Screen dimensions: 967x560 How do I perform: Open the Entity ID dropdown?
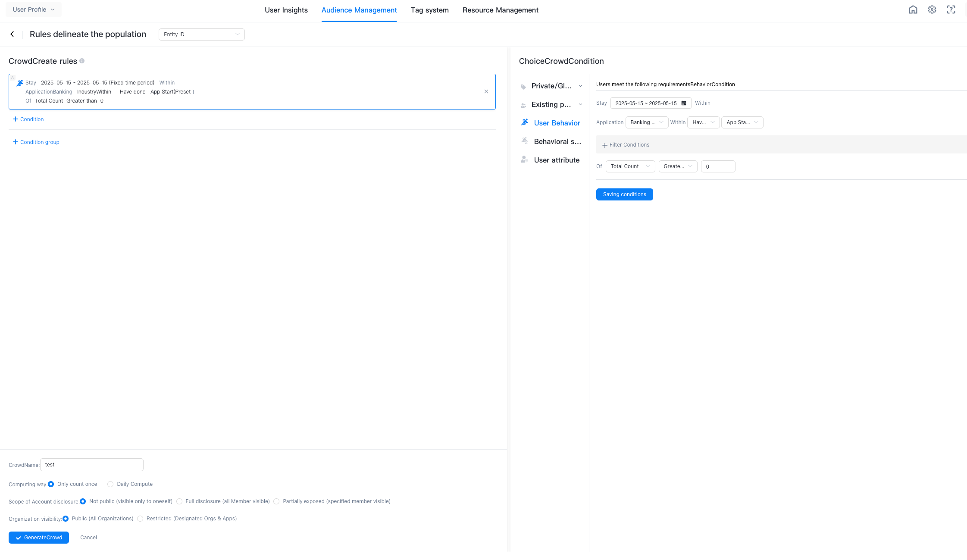coord(201,34)
